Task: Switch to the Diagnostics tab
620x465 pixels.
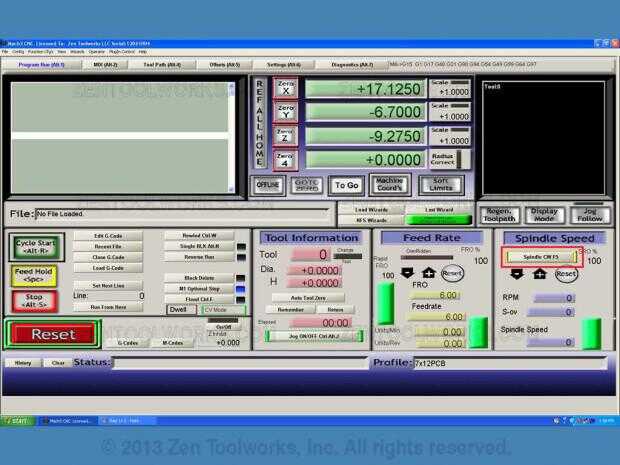Action: [352, 64]
